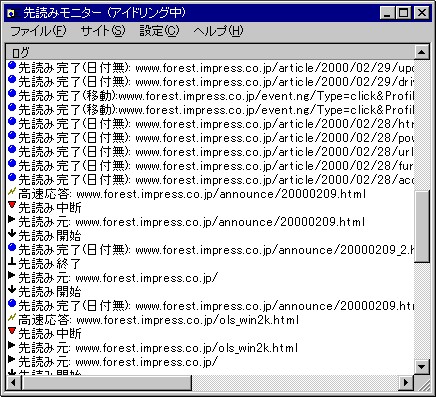Select text 先読み元: www.forest.impress.co.jp/ols_win2k.html
The image size is (436, 397).
158,348
